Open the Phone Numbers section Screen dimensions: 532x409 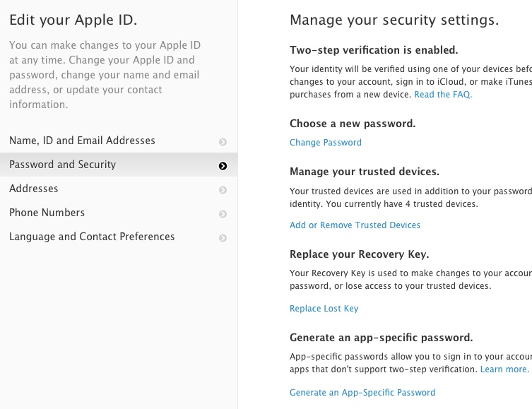47,213
